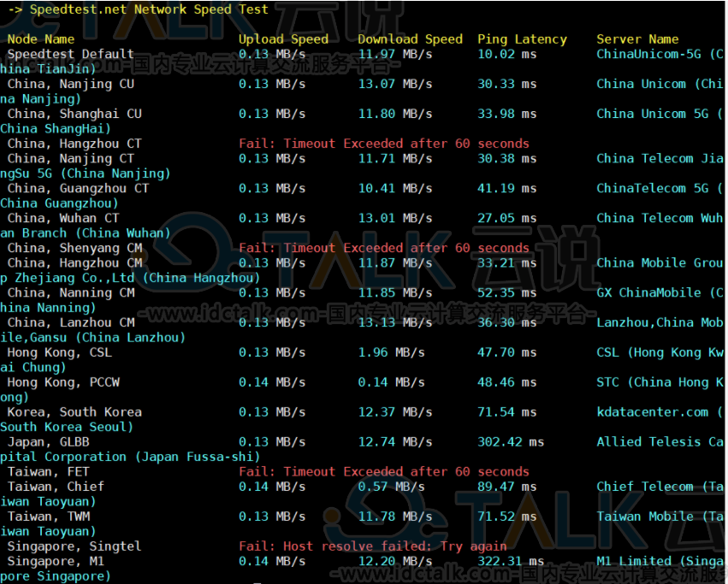Select the 'Ping Latency' column header

click(523, 39)
